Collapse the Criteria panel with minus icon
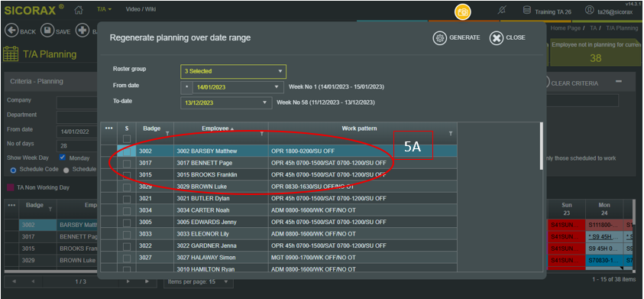Viewport: 644px width, 299px height. [x=619, y=81]
